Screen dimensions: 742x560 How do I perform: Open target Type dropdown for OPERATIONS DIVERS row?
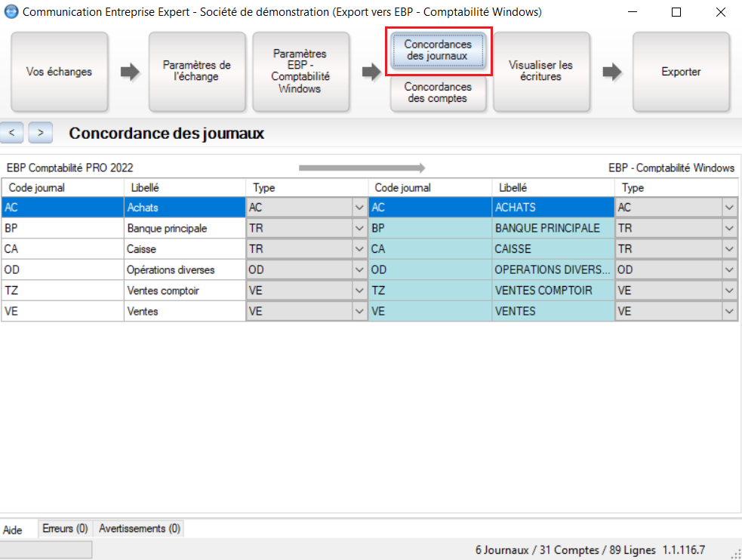click(729, 270)
